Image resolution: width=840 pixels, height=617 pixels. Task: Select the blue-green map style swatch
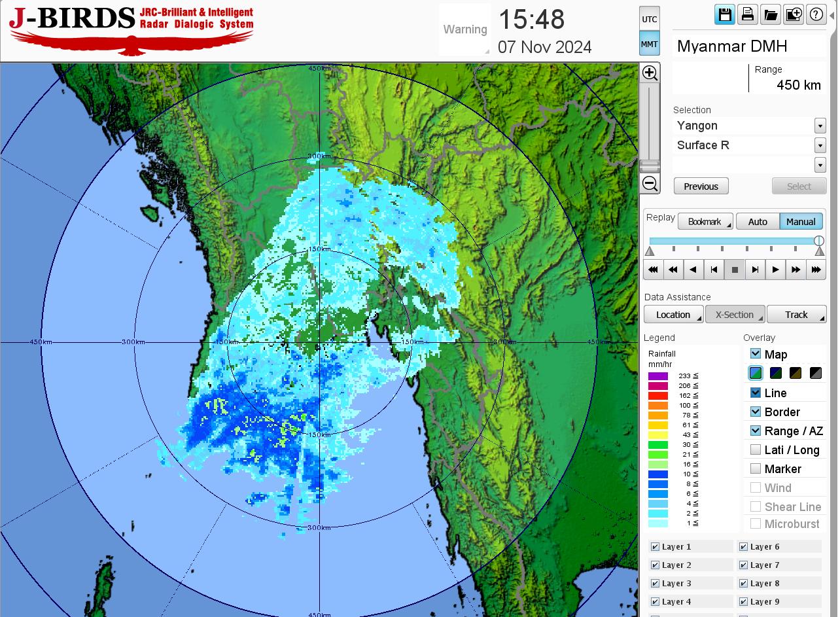point(756,374)
